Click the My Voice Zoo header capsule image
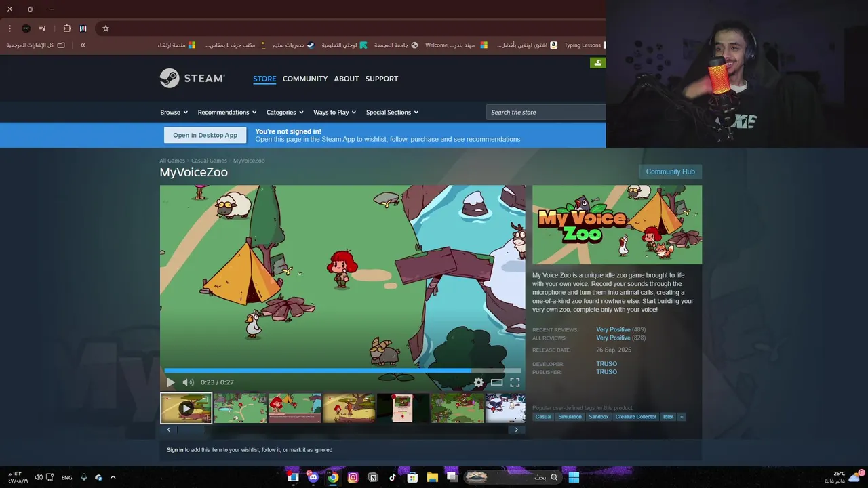This screenshot has width=868, height=488. tap(617, 225)
